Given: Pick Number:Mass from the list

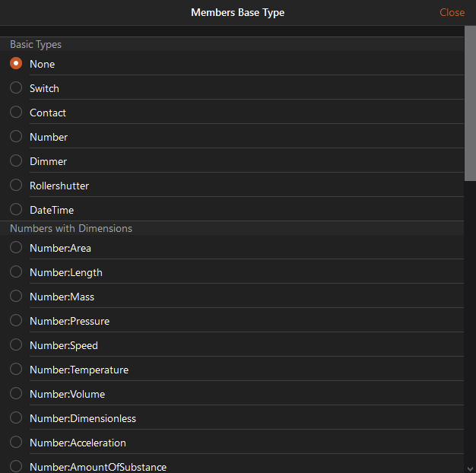Looking at the screenshot, I should [x=16, y=297].
